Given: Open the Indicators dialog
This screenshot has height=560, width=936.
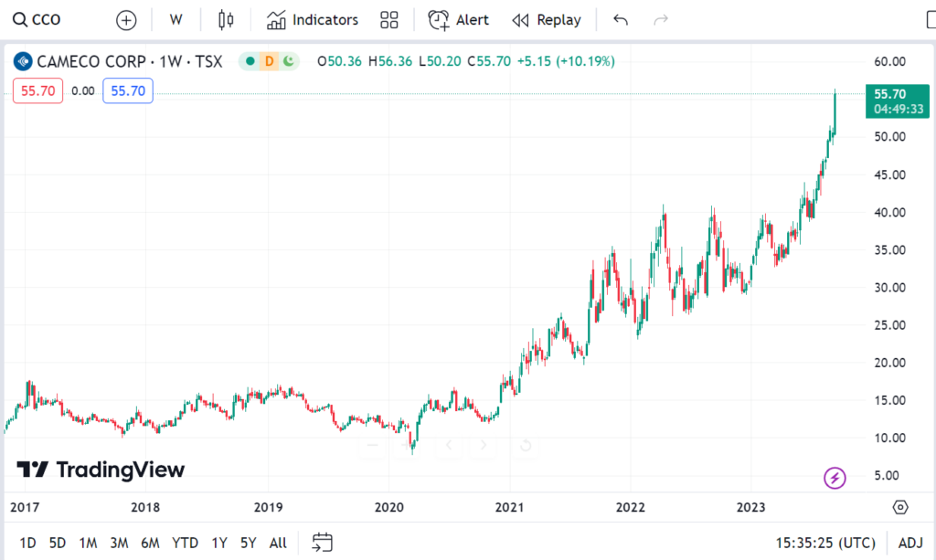Looking at the screenshot, I should [x=313, y=20].
